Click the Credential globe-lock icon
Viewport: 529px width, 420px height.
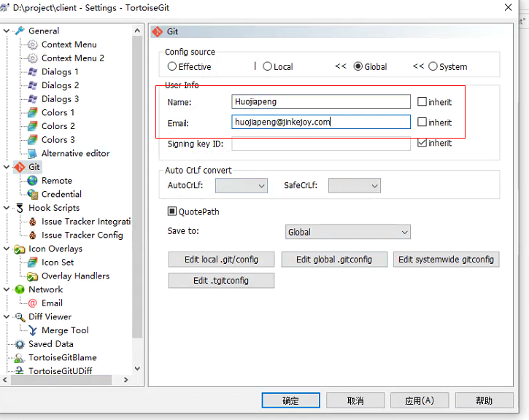[32, 194]
